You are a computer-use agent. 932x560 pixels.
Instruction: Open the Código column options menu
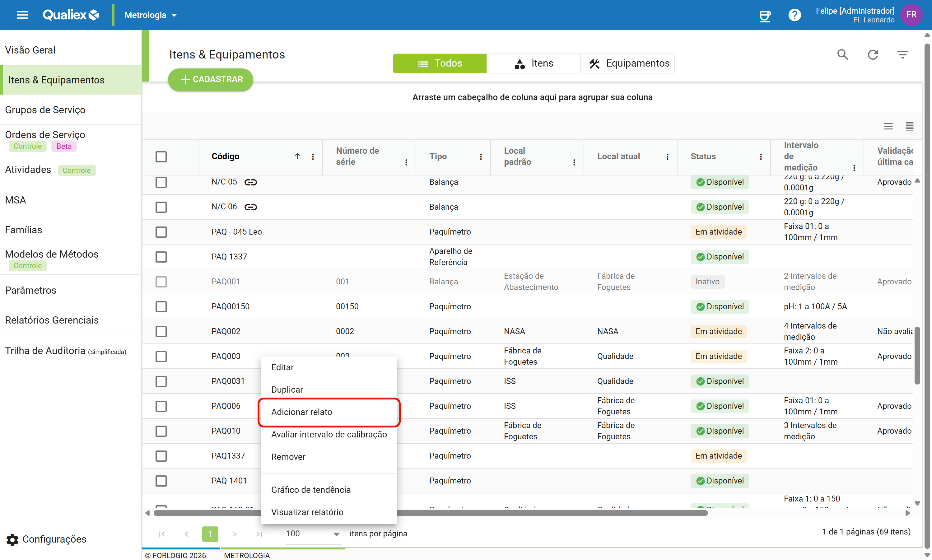coord(313,156)
